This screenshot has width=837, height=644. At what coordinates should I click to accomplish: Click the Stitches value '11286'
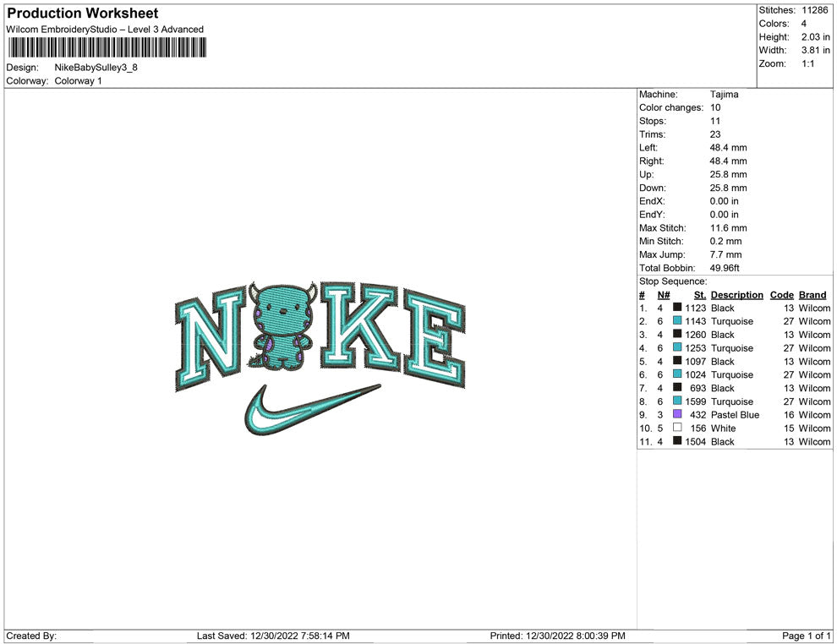pos(814,10)
